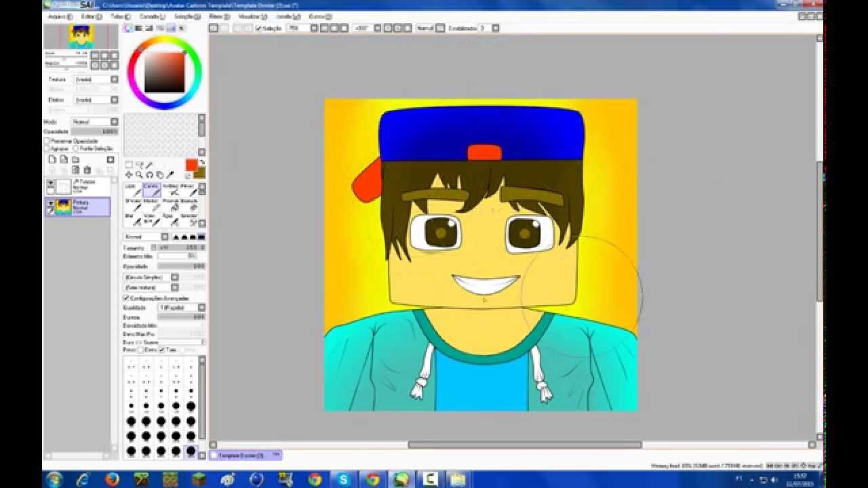Toggle the Dens pressure checkbox
Image resolution: width=868 pixels, height=488 pixels.
(140, 350)
